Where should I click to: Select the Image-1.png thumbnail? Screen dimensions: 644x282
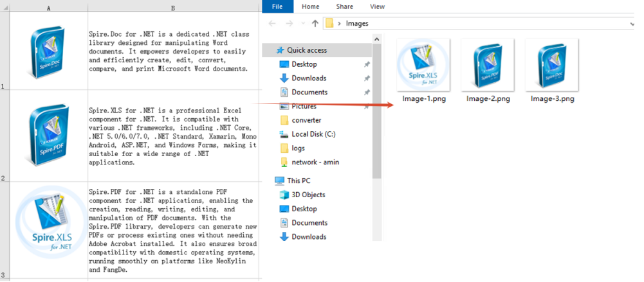point(423,65)
